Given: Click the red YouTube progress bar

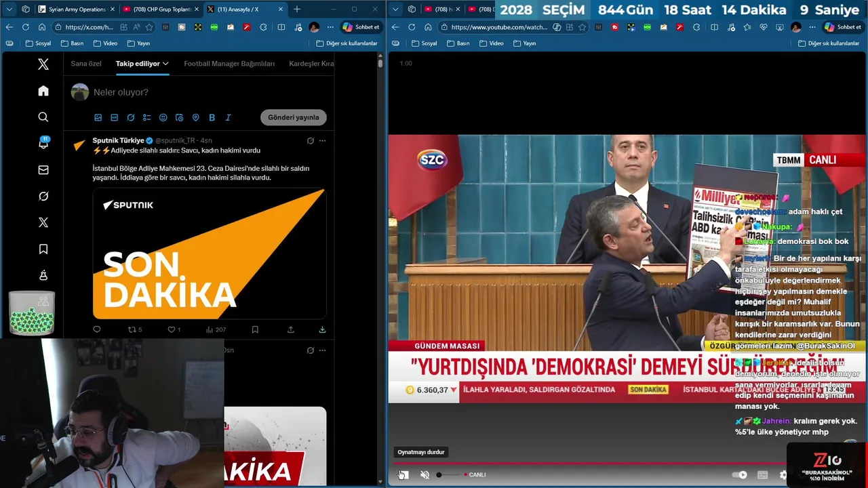Looking at the screenshot, I should pyautogui.click(x=590, y=464).
